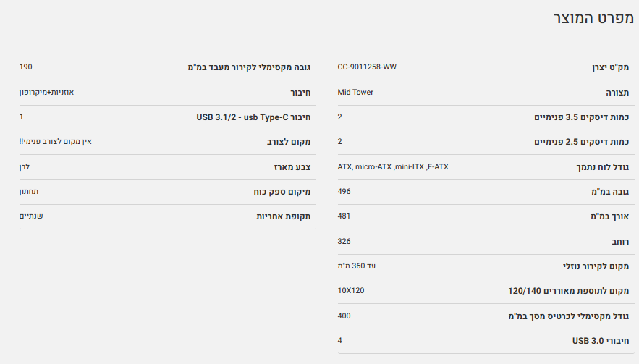Screen dimensions: 639x364
Task: Click the length value 481
Action: (x=344, y=216)
